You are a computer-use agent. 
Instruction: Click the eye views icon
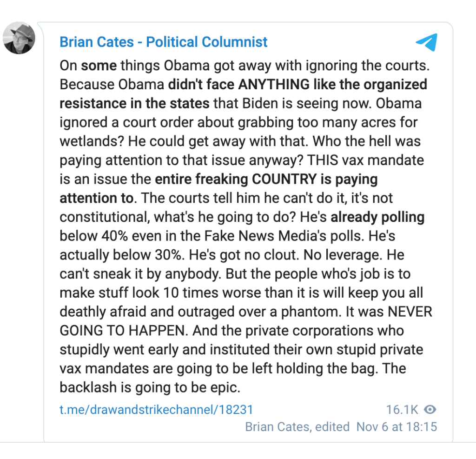point(430,410)
